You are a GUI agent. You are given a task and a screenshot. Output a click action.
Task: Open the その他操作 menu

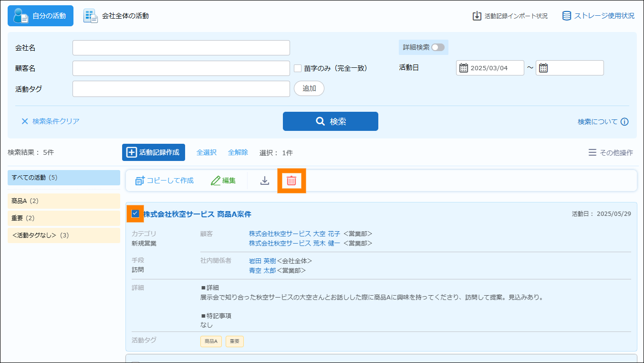tap(611, 152)
